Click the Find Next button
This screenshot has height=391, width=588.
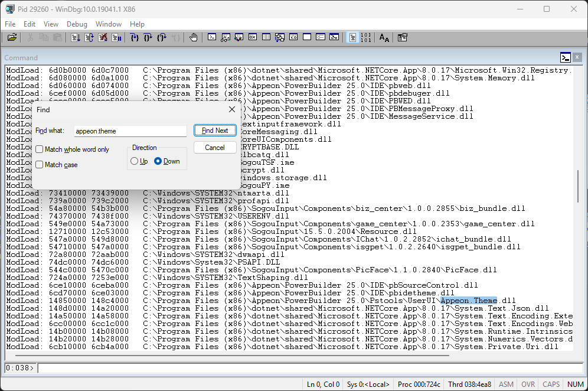(x=215, y=131)
